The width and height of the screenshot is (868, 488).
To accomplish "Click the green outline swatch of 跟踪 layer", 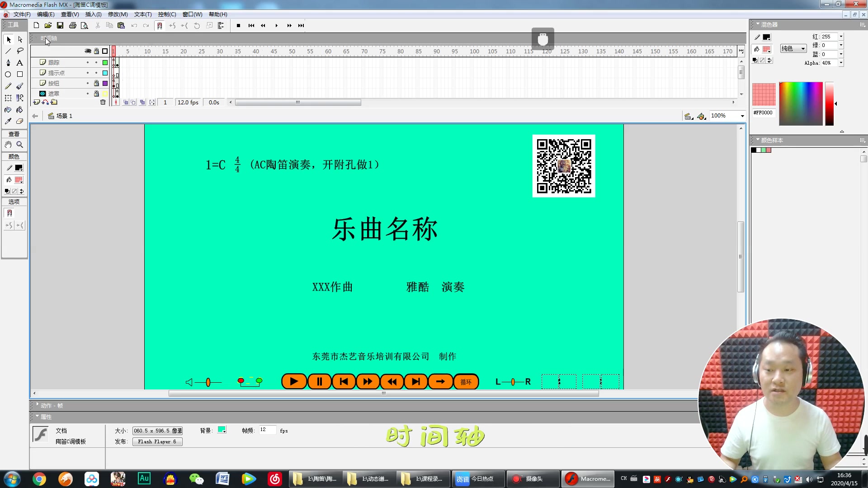I will (x=105, y=62).
